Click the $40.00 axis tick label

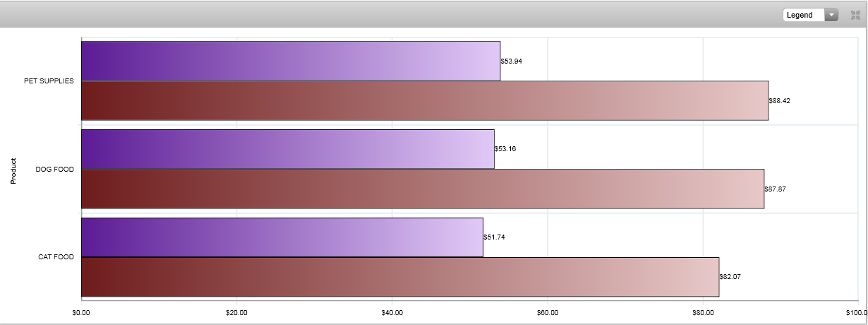click(392, 312)
